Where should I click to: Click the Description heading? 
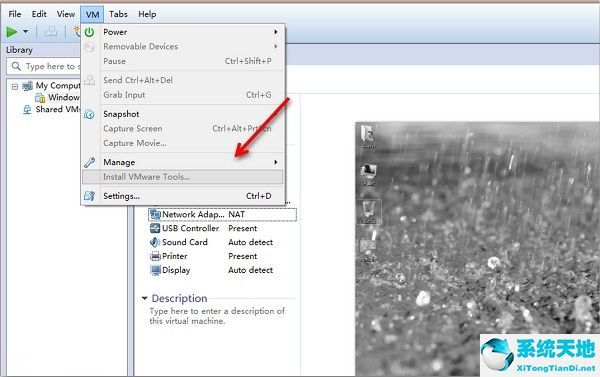pos(179,298)
